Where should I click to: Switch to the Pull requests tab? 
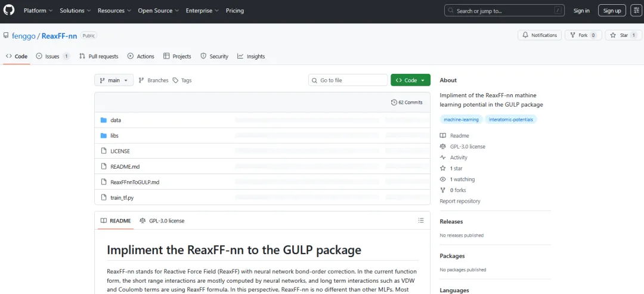(99, 56)
